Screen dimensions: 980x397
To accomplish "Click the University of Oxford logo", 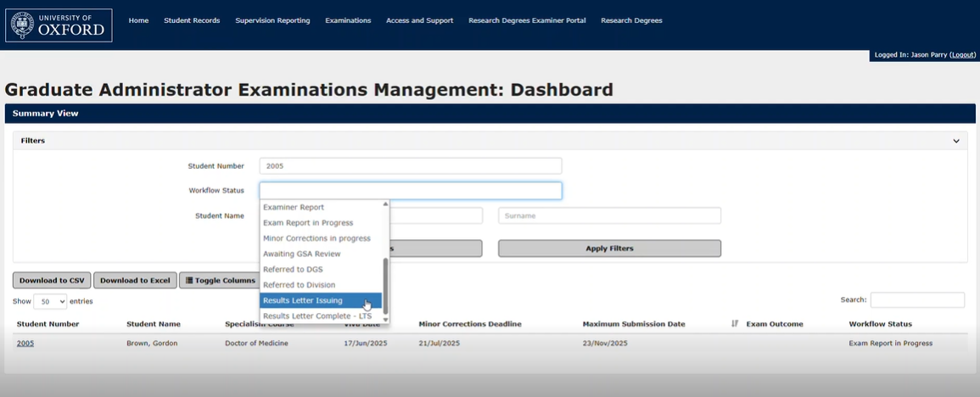I will tap(59, 25).
